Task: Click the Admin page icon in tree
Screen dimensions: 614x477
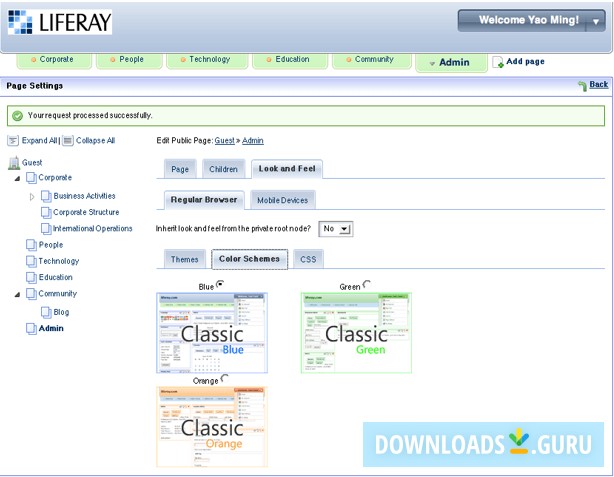Action: coord(31,329)
